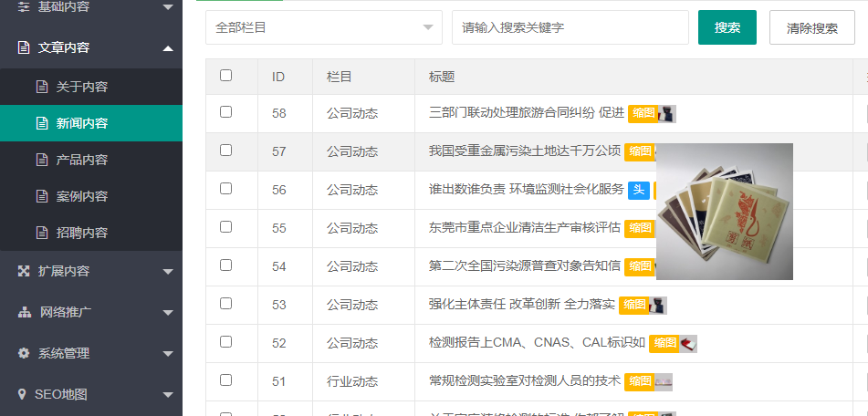Tick the checkbox for article ID 58
This screenshot has width=868, height=416.
pyautogui.click(x=226, y=111)
